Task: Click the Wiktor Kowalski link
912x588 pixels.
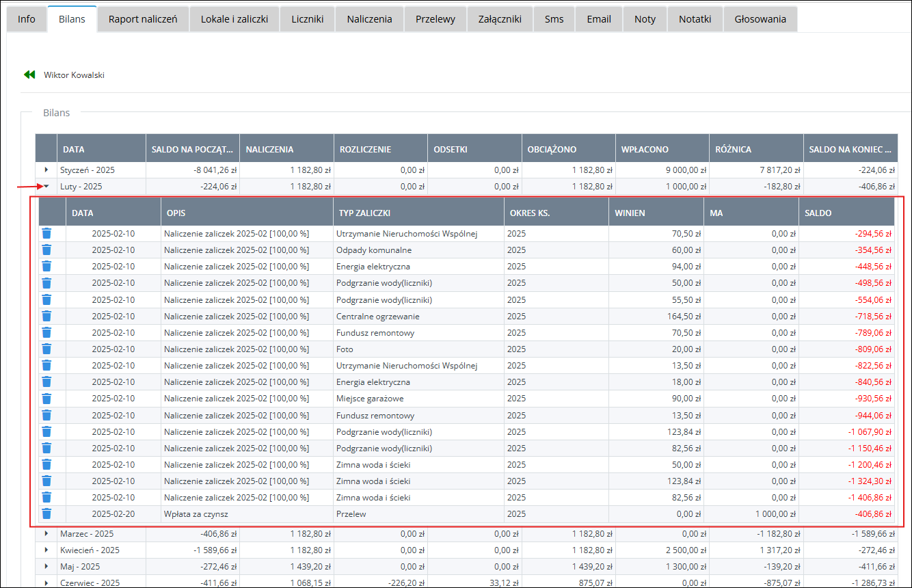Action: (x=74, y=75)
